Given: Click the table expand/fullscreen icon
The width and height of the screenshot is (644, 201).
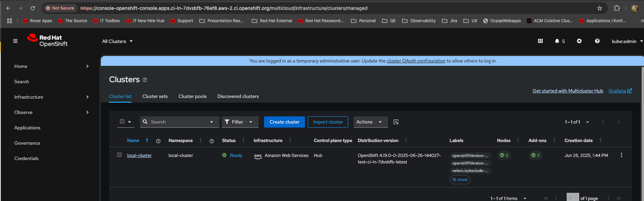Looking at the screenshot, I should point(396,122).
